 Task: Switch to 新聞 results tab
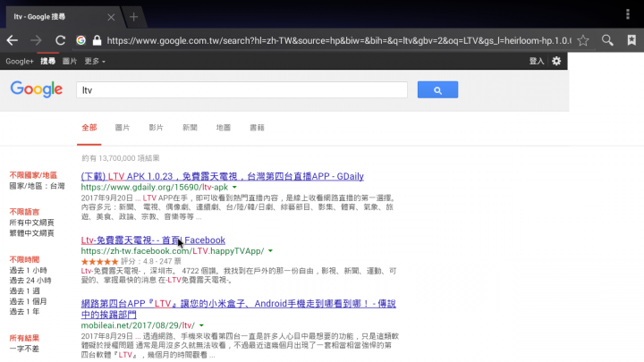click(190, 128)
